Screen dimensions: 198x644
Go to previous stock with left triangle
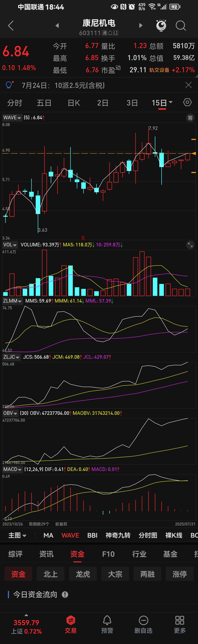pos(57,26)
